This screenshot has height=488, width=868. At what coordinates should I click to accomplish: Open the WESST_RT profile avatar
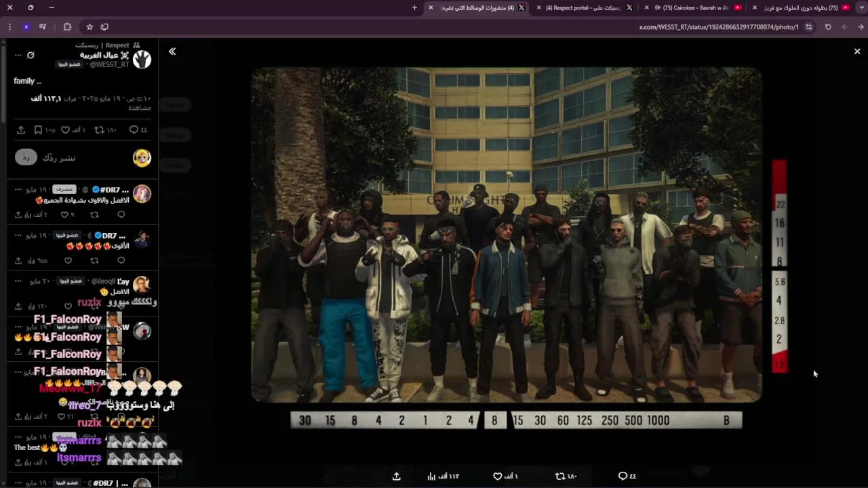142,60
